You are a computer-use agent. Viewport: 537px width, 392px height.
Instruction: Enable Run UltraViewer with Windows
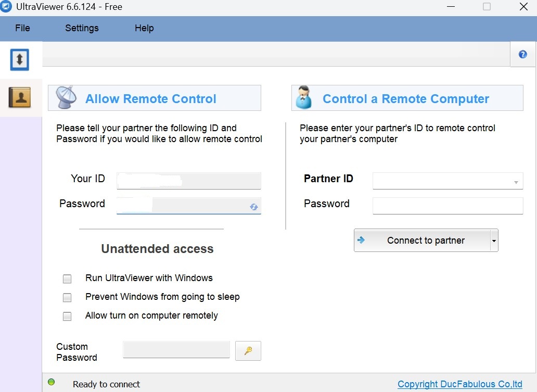(x=67, y=279)
